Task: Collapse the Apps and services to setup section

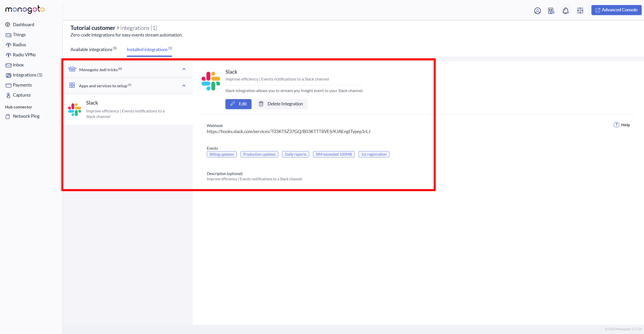Action: point(184,86)
